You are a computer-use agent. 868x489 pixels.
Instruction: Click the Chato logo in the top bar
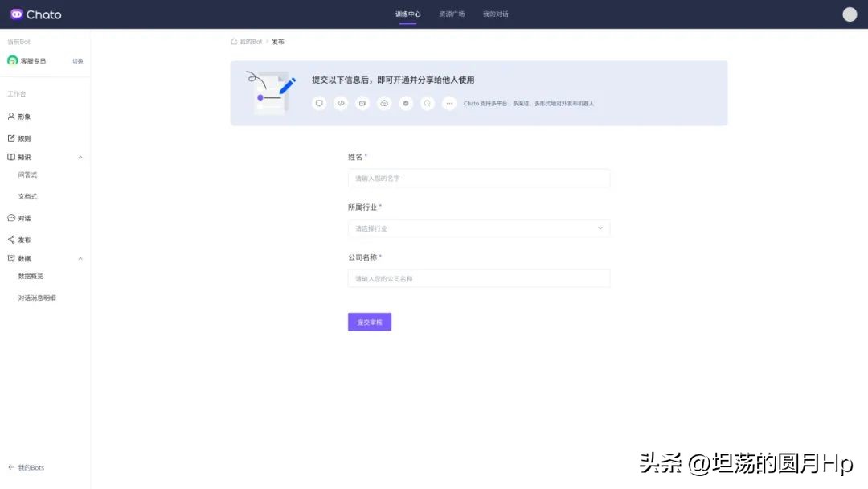(x=35, y=14)
